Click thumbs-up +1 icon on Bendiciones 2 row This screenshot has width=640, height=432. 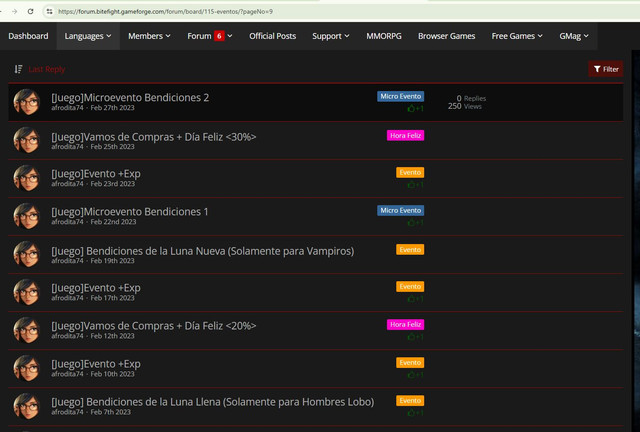pyautogui.click(x=416, y=109)
